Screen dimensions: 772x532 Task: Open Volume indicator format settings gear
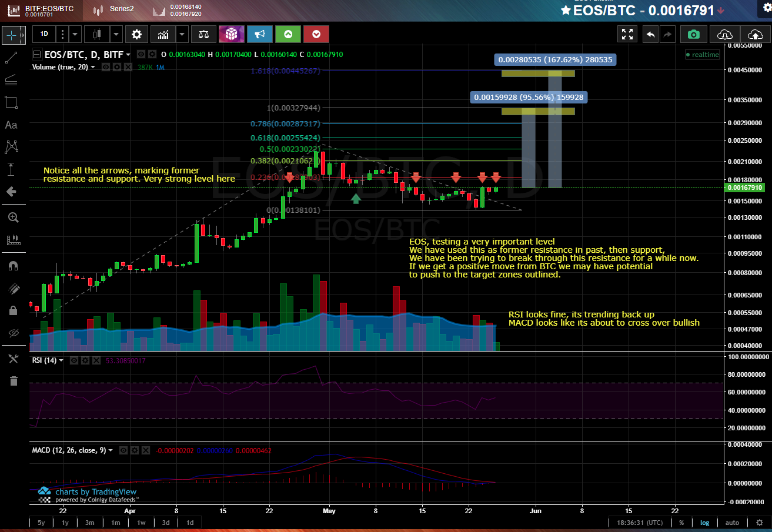coord(118,67)
